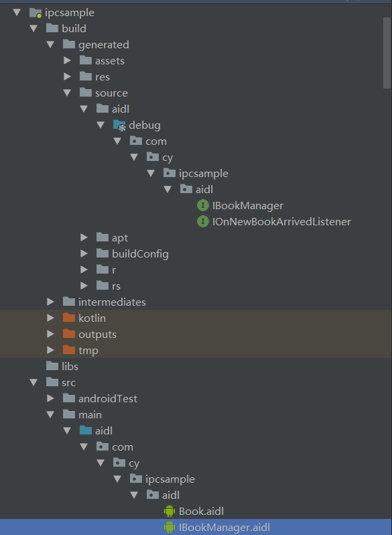Collapse the generated folder arrow
Screen dimensions: 392x535
coord(50,45)
